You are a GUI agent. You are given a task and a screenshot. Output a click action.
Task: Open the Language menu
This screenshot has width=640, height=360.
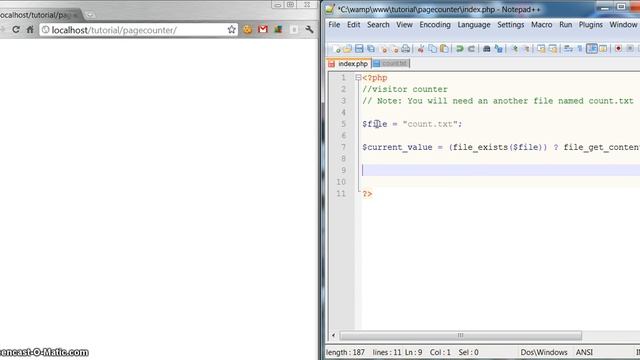474,25
